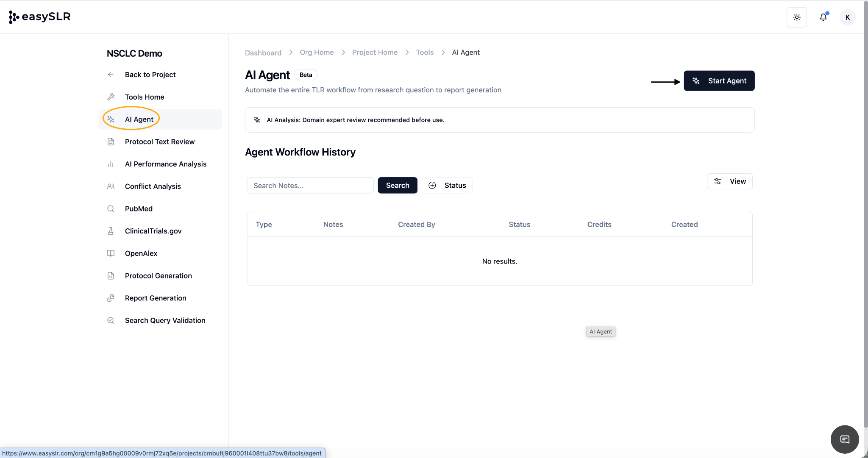
Task: Select Conflict Analysis from sidebar
Action: tap(153, 186)
